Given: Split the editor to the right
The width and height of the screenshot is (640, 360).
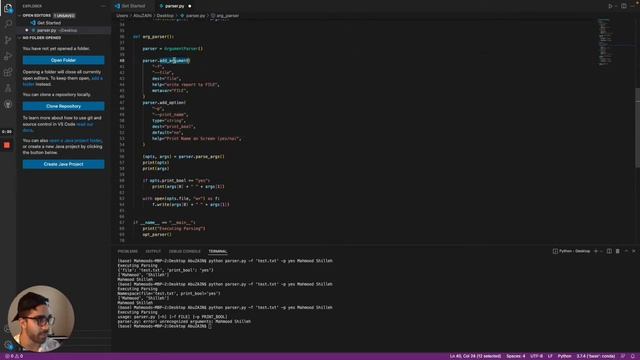Looking at the screenshot, I should click(x=624, y=6).
